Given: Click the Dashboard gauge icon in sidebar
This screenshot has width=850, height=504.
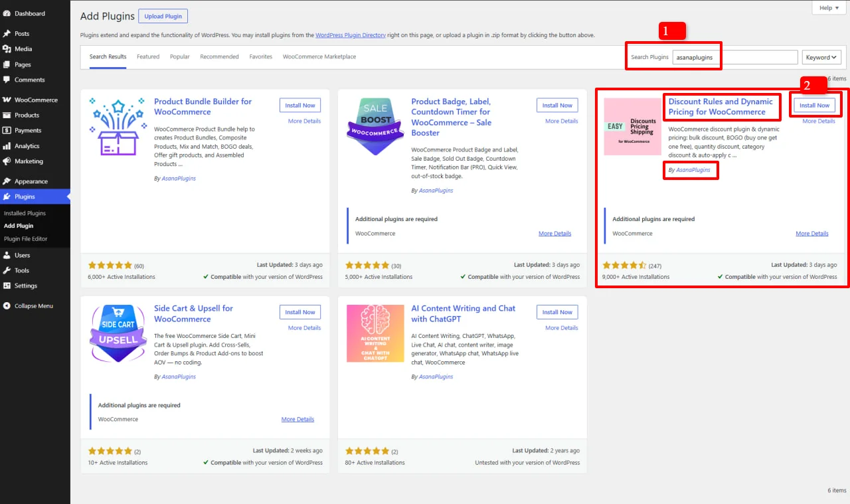Looking at the screenshot, I should 7,13.
